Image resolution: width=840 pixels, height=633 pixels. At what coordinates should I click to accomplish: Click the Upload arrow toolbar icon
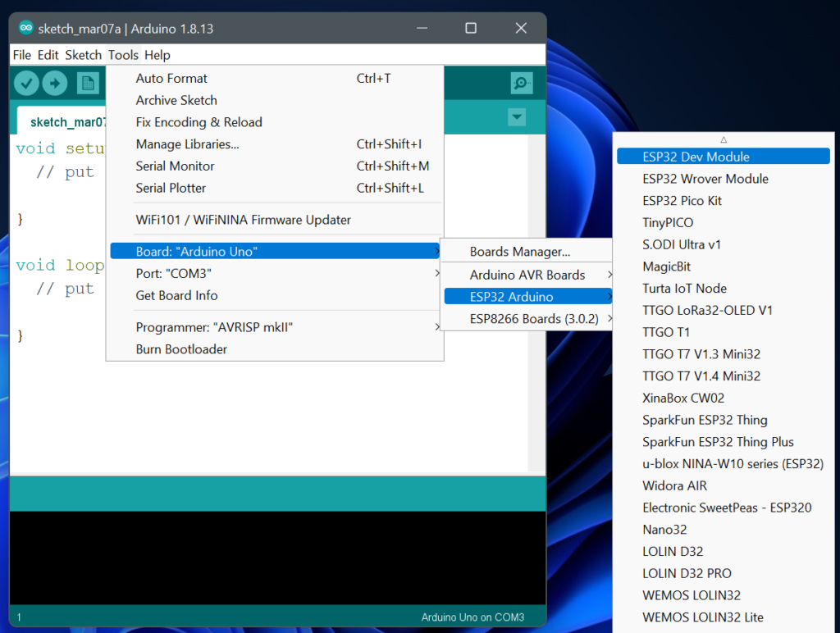pos(55,83)
